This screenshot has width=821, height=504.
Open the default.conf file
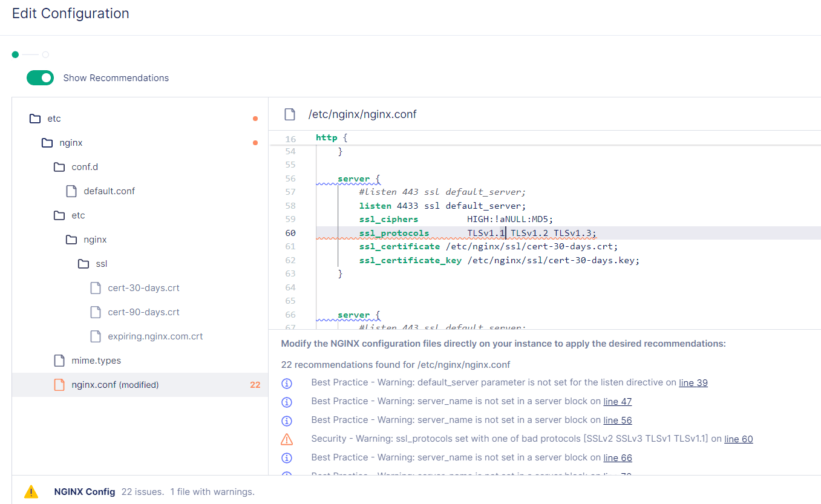(109, 191)
